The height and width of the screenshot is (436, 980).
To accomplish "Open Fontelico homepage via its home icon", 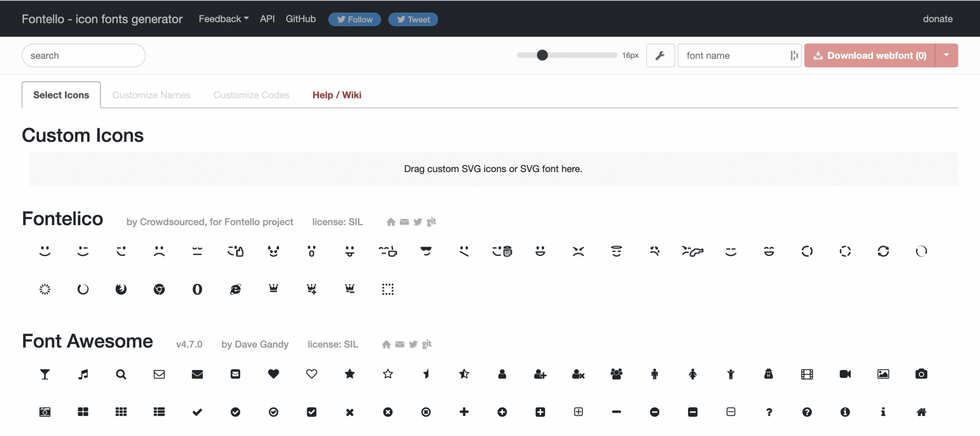I will tap(391, 222).
